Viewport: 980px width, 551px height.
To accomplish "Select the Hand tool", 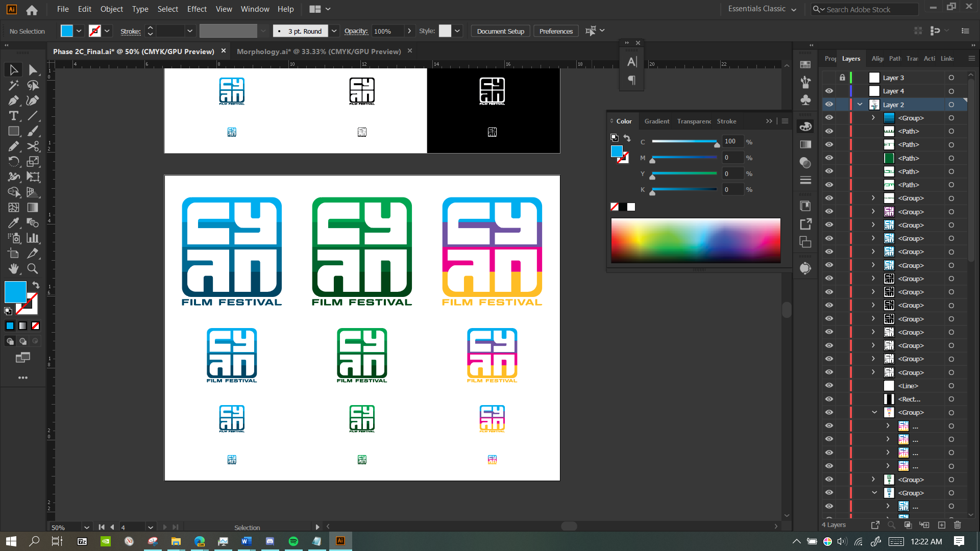I will coord(14,268).
